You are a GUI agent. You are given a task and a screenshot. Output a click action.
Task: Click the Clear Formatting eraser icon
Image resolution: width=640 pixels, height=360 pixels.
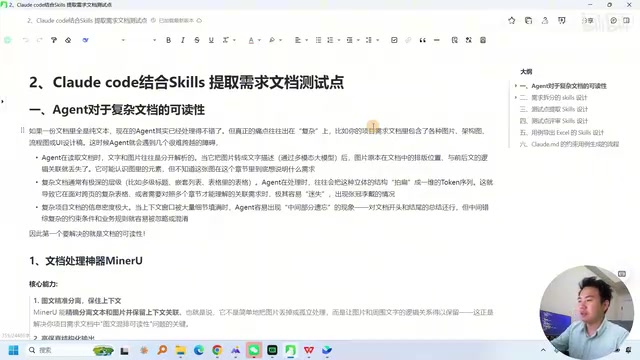68,40
